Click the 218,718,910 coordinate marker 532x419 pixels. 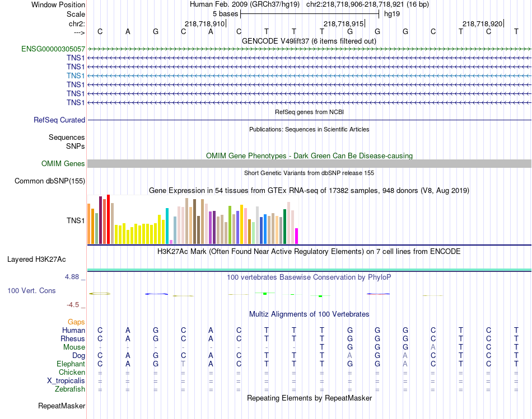click(x=204, y=23)
